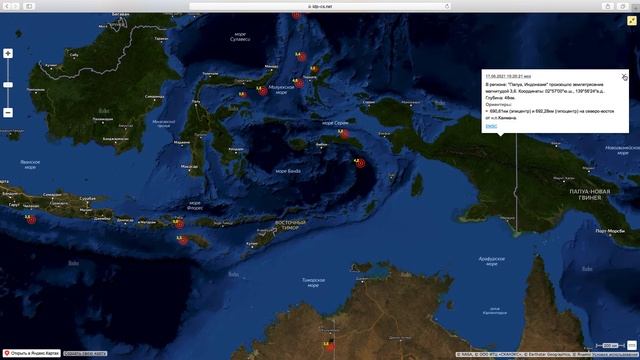Viewport: 640px width, 360px height.
Task: Click the 'Порт-Морсби' city label
Action: 610,231
